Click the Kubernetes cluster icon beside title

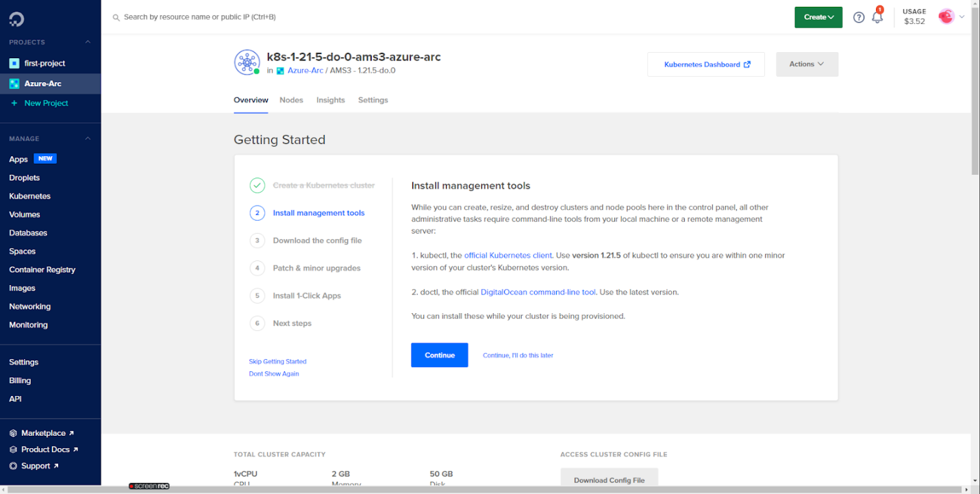pos(247,62)
